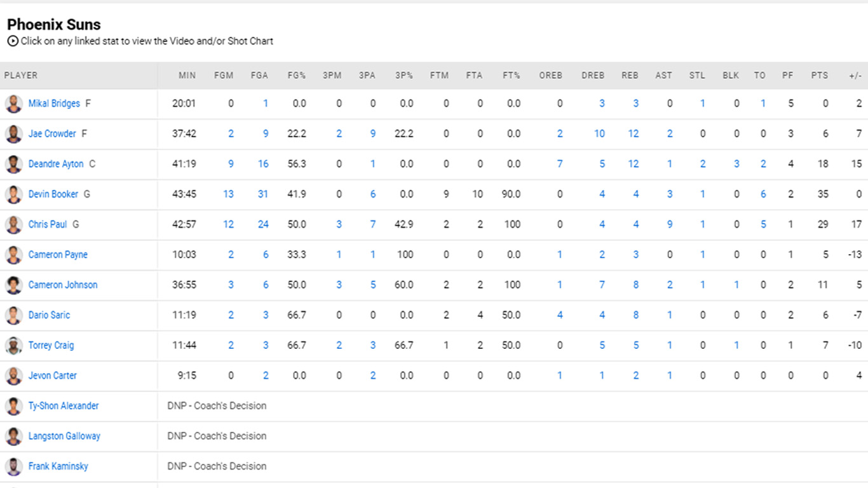868x488 pixels.
Task: Open Devin Booker player profile link
Action: (53, 194)
